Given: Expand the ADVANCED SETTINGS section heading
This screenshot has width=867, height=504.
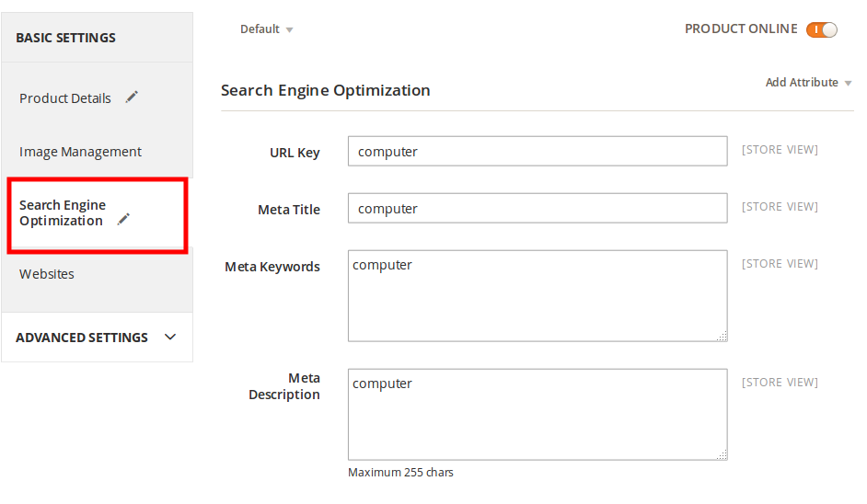Looking at the screenshot, I should (x=82, y=338).
